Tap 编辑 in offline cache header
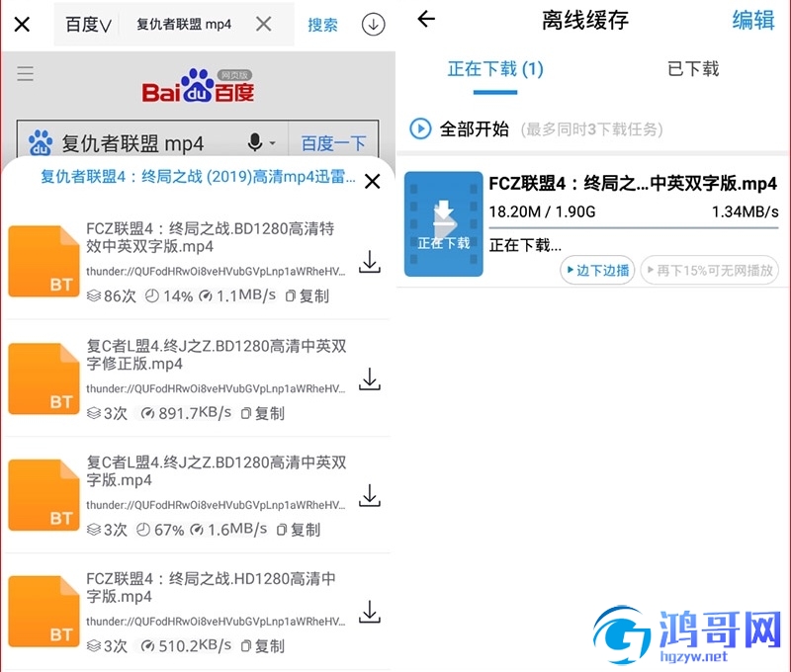The height and width of the screenshot is (672, 791). (753, 20)
